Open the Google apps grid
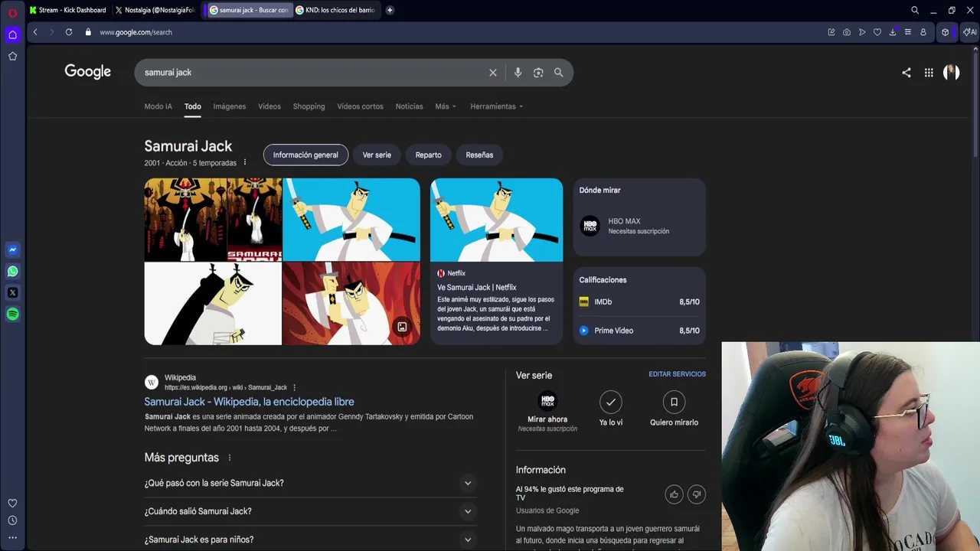 click(929, 73)
